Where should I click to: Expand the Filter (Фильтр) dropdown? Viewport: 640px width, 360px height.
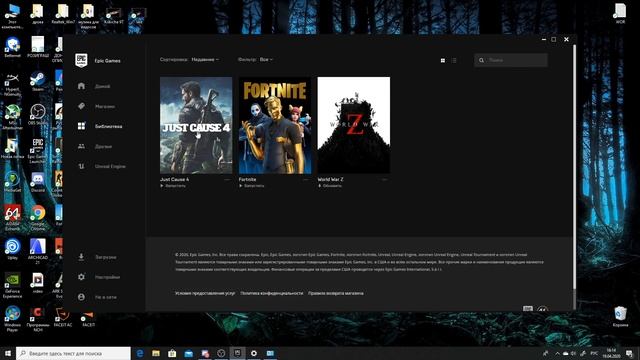[x=266, y=60]
